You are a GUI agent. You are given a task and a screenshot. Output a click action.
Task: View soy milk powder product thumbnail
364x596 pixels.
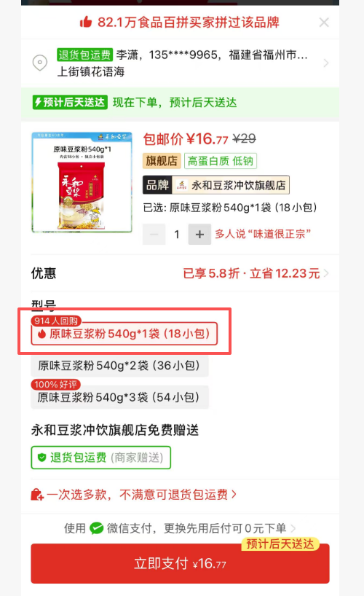click(82, 181)
